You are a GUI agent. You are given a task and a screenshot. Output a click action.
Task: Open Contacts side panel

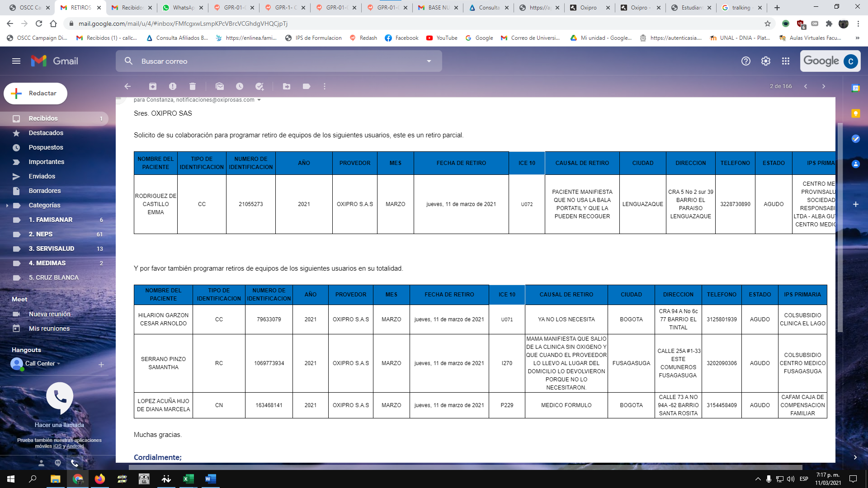pyautogui.click(x=856, y=164)
